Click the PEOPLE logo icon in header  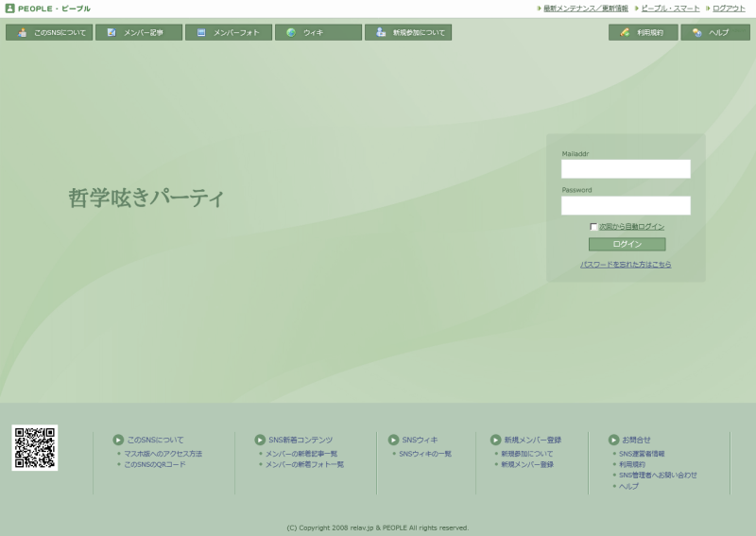(x=10, y=9)
